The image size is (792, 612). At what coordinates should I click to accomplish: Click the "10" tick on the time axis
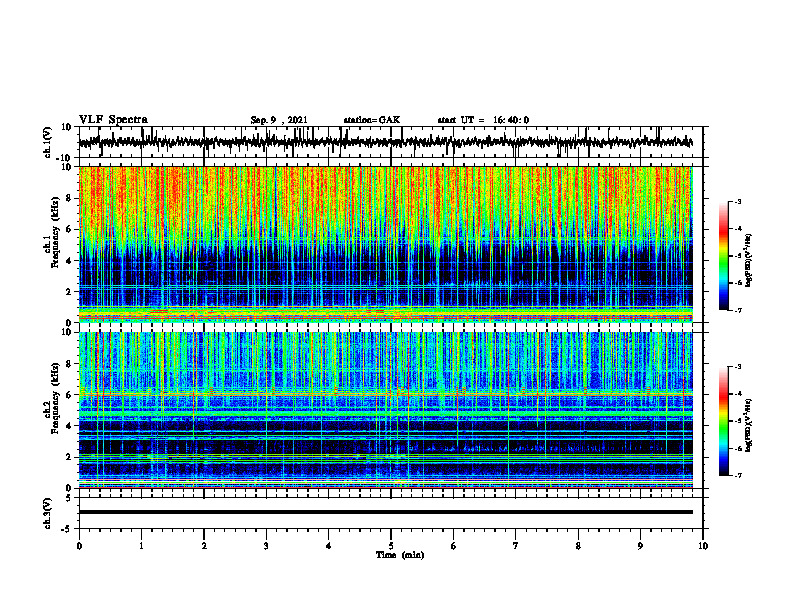pyautogui.click(x=703, y=546)
